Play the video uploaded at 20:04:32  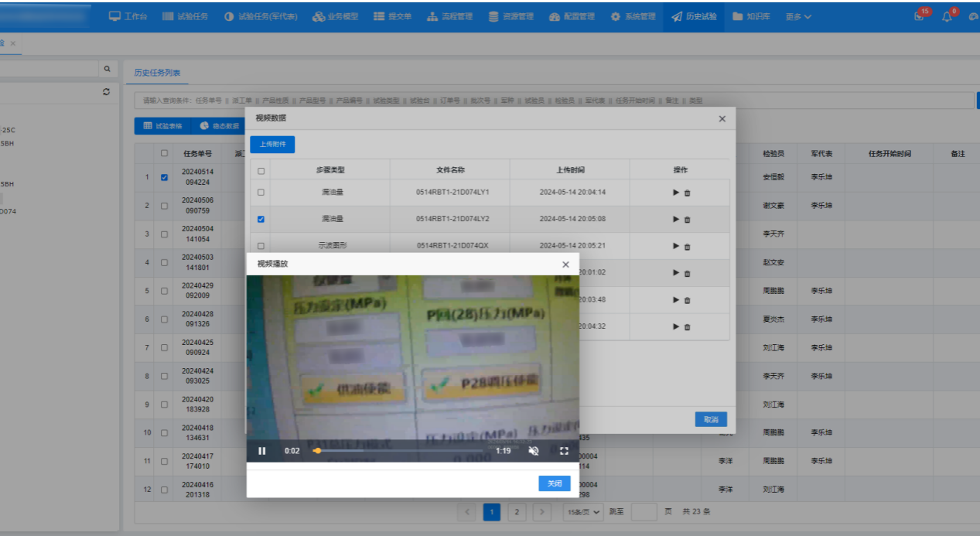point(676,326)
